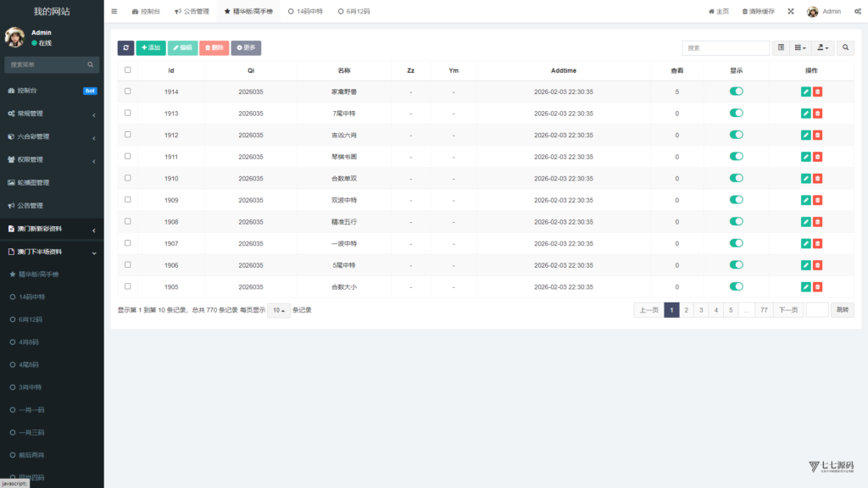Check the checkbox for row 1906

[x=128, y=264]
